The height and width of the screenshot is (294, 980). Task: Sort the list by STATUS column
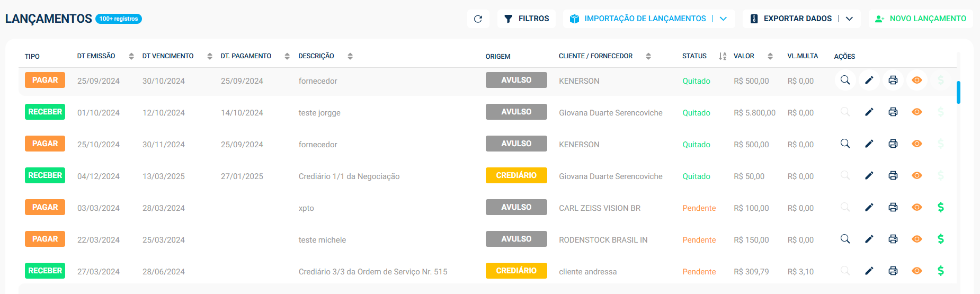coord(723,56)
